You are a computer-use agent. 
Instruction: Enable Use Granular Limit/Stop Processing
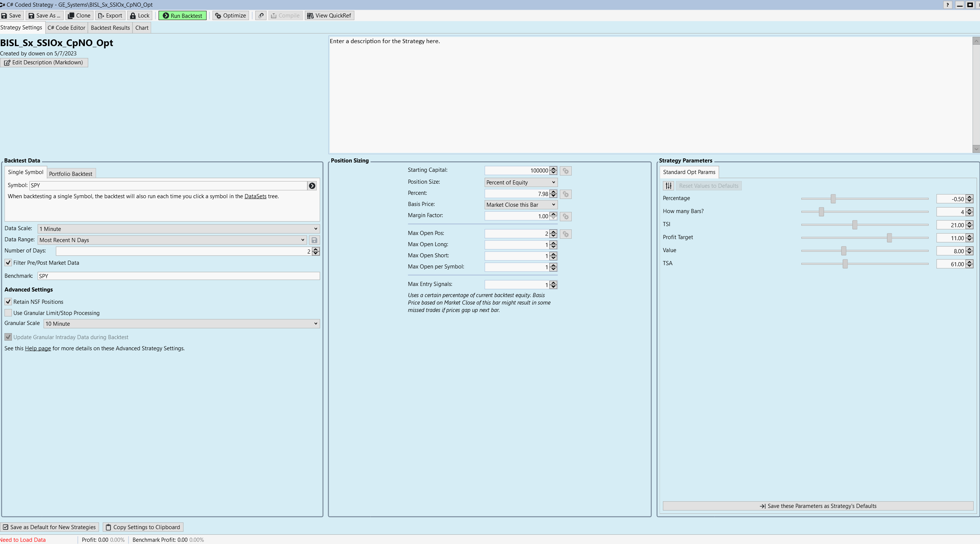point(8,313)
